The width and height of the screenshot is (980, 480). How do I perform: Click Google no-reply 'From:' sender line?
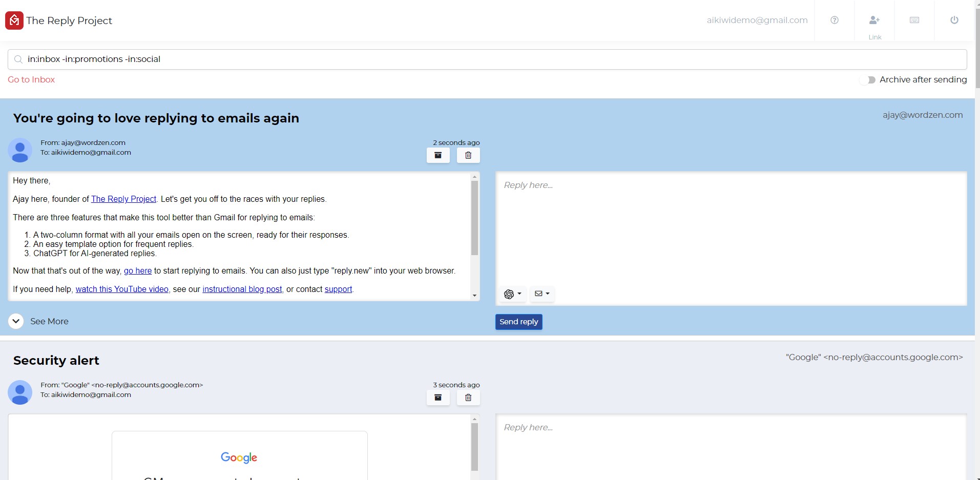(122, 385)
